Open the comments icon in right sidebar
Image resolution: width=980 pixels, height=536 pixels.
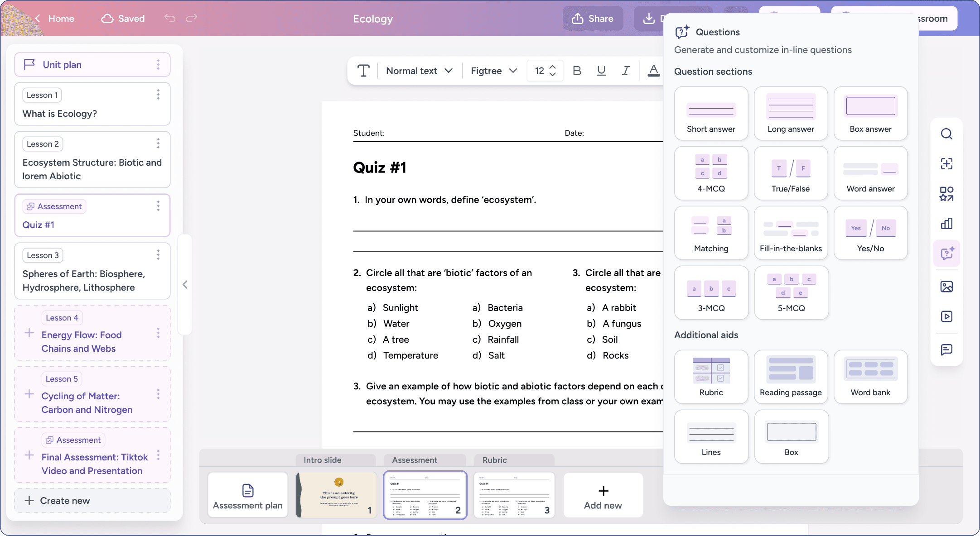946,349
